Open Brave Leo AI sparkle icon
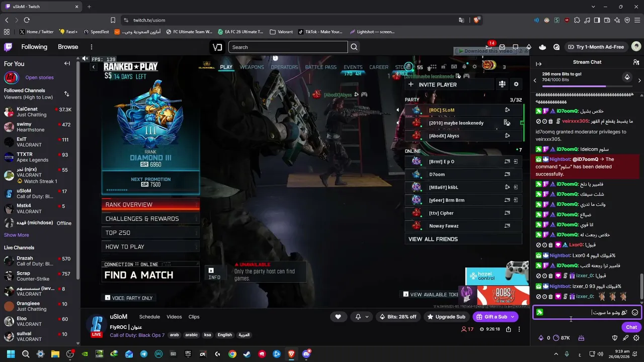This screenshot has width=644, height=362. (x=617, y=20)
